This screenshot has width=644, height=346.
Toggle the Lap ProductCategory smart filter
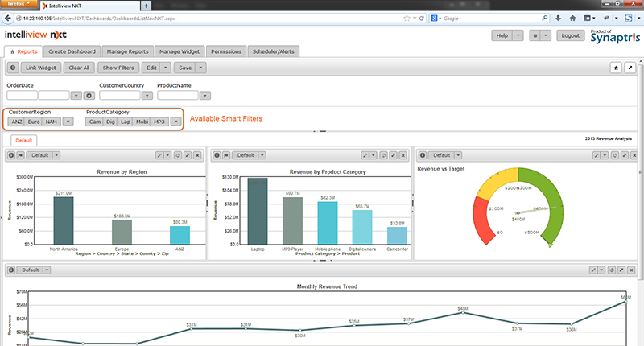[126, 122]
